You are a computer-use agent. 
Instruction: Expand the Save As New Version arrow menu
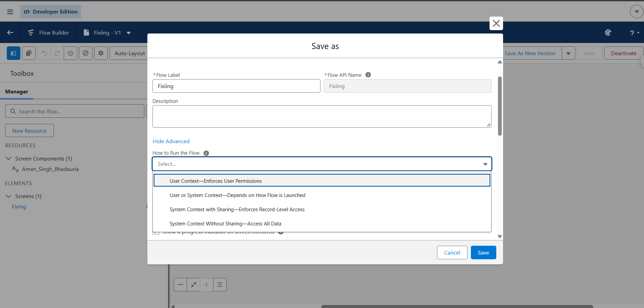[568, 53]
